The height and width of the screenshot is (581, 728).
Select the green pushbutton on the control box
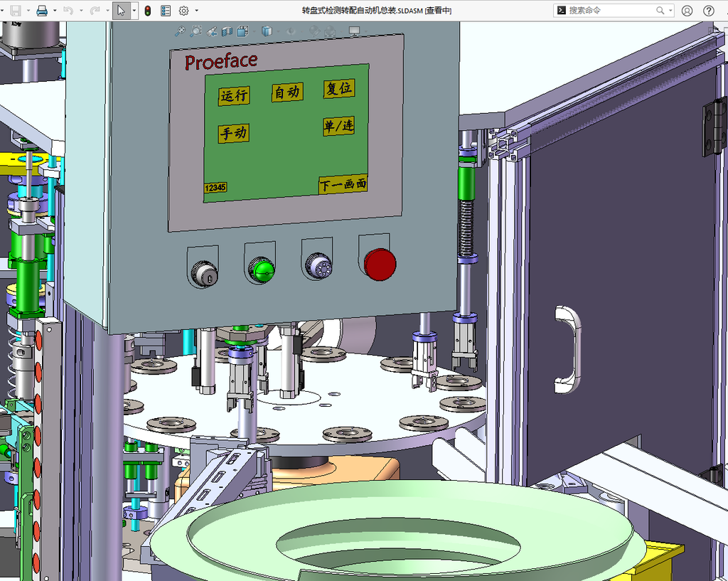(262, 269)
